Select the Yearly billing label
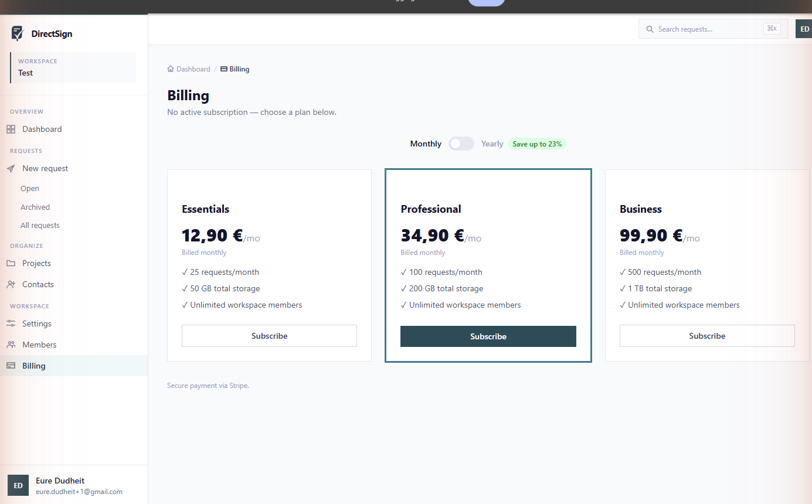This screenshot has height=504, width=812. pyautogui.click(x=492, y=144)
